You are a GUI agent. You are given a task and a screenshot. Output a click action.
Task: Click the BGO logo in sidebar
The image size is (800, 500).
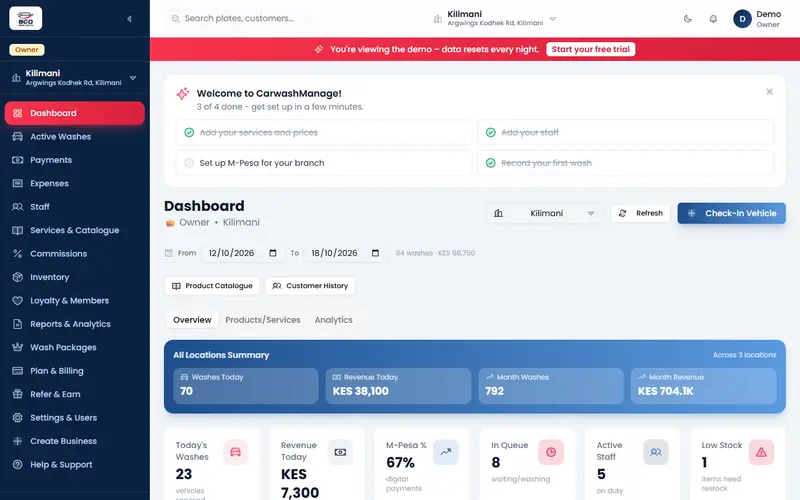26,19
